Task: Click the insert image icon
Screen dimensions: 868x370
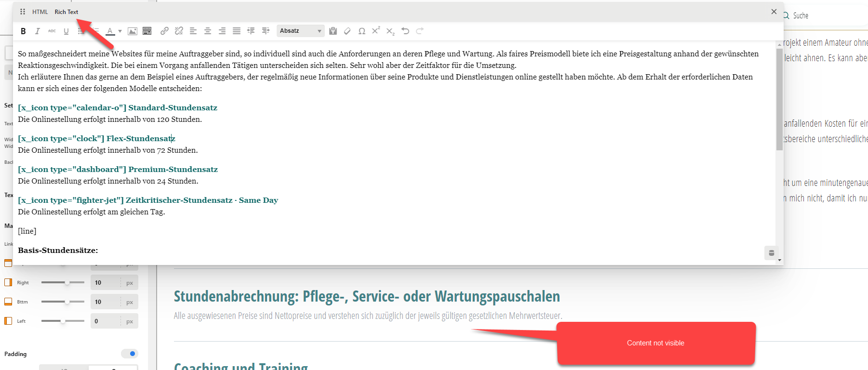Action: (x=133, y=31)
